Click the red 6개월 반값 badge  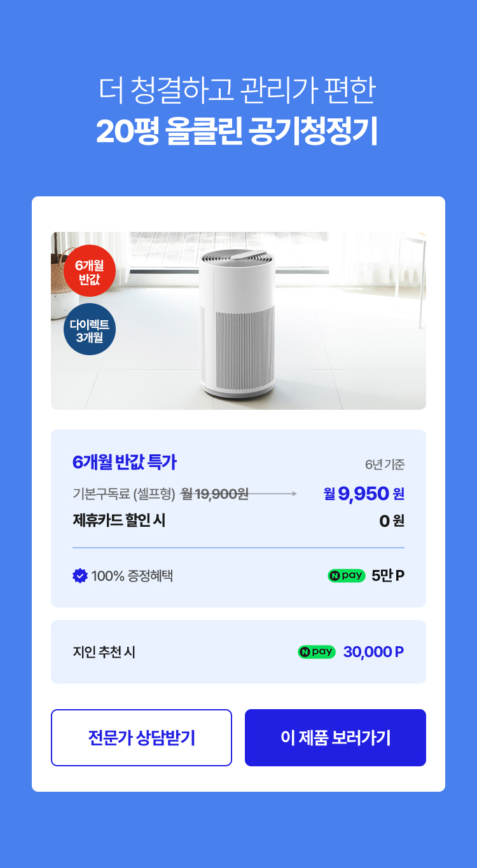pos(90,271)
